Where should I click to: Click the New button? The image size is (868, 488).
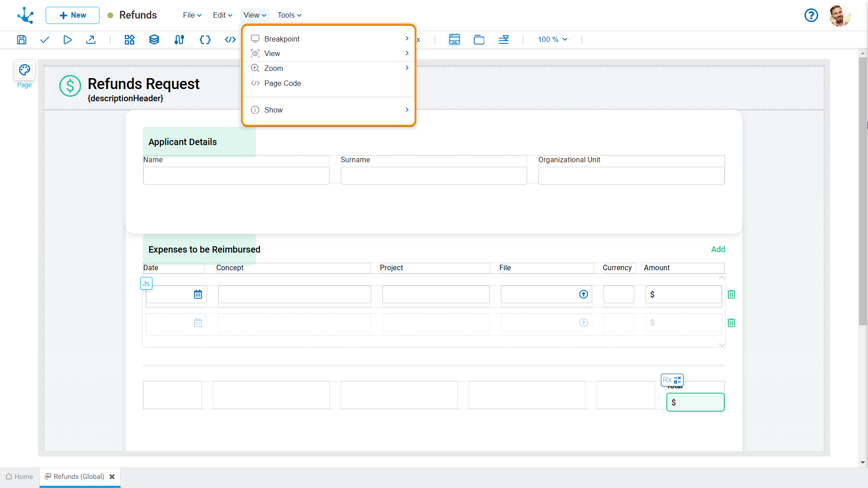coord(72,15)
